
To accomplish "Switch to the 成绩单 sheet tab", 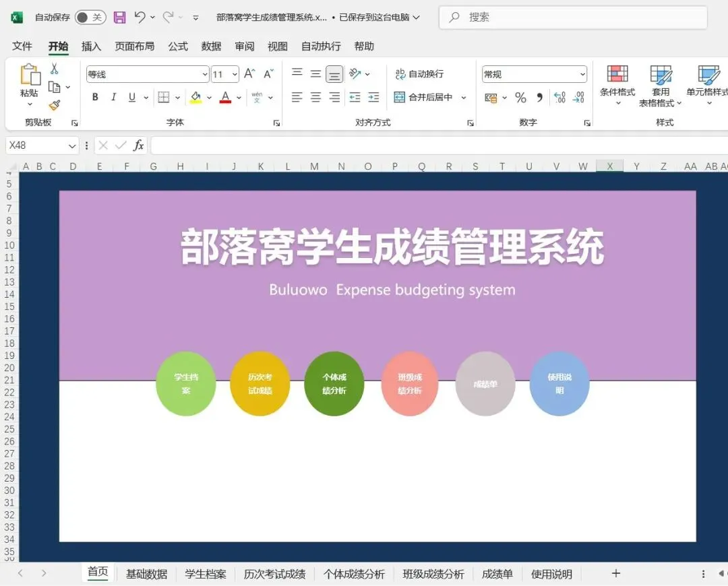I will 497,574.
